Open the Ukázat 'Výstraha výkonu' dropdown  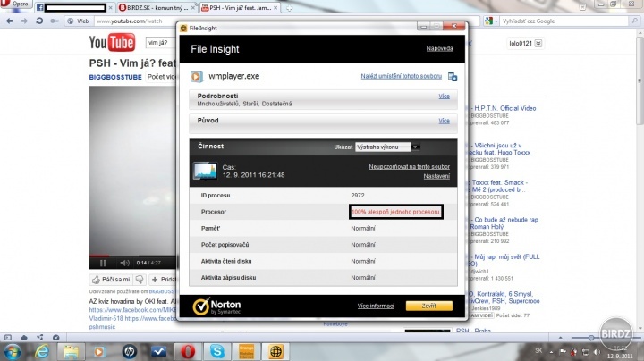pos(387,147)
